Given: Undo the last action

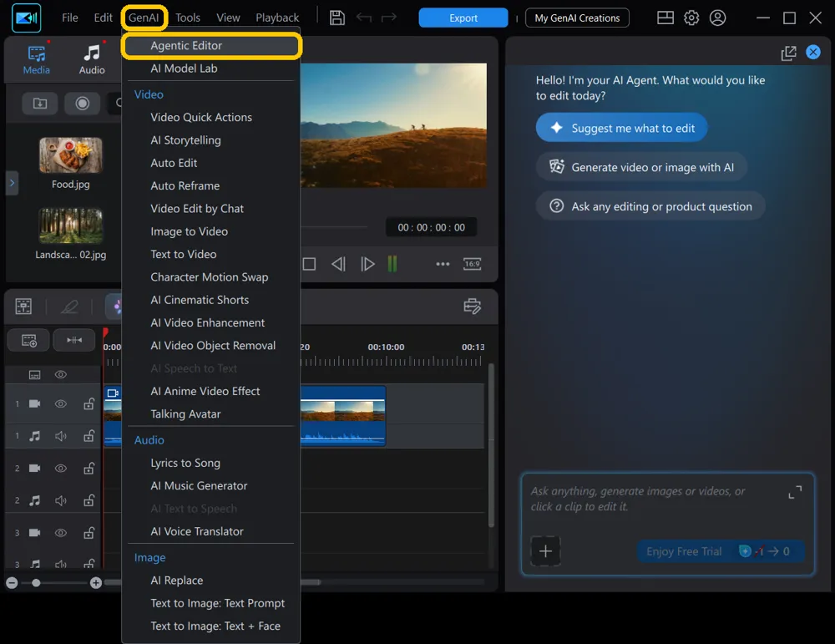Looking at the screenshot, I should (x=364, y=18).
